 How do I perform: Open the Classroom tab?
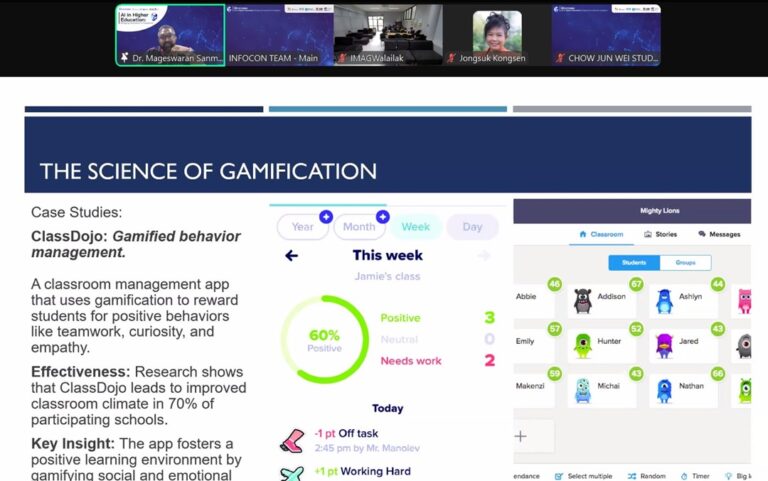[x=601, y=234]
